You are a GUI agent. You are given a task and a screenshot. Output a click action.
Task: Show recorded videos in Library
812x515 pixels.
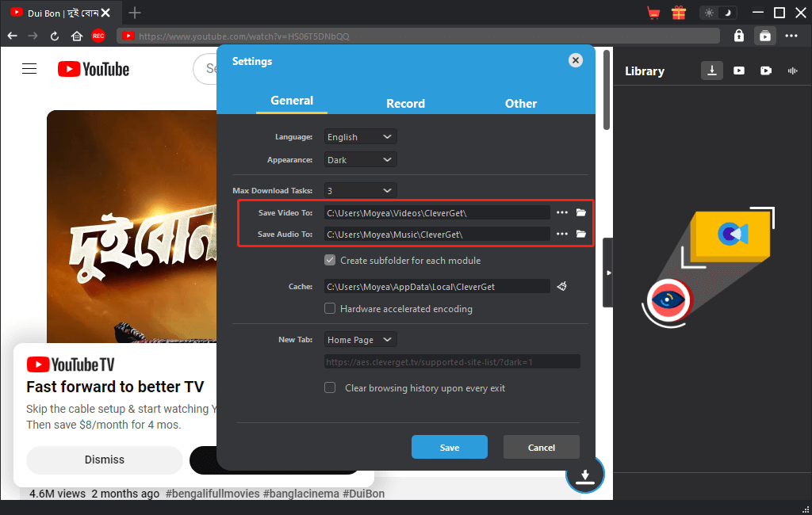click(766, 71)
